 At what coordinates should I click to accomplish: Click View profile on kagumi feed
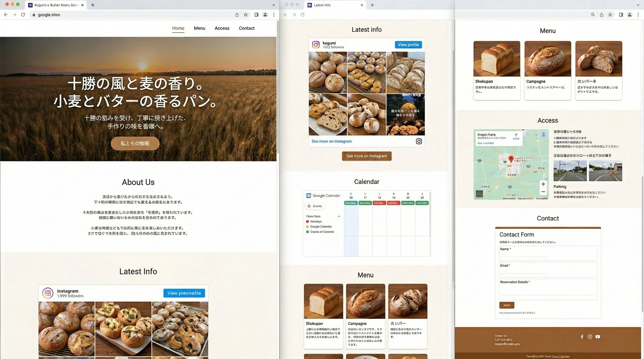(408, 45)
